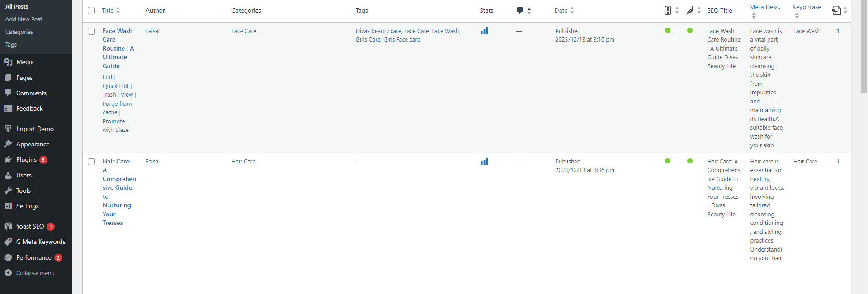
Task: Click the SEO score traffic light header icon
Action: click(x=668, y=10)
